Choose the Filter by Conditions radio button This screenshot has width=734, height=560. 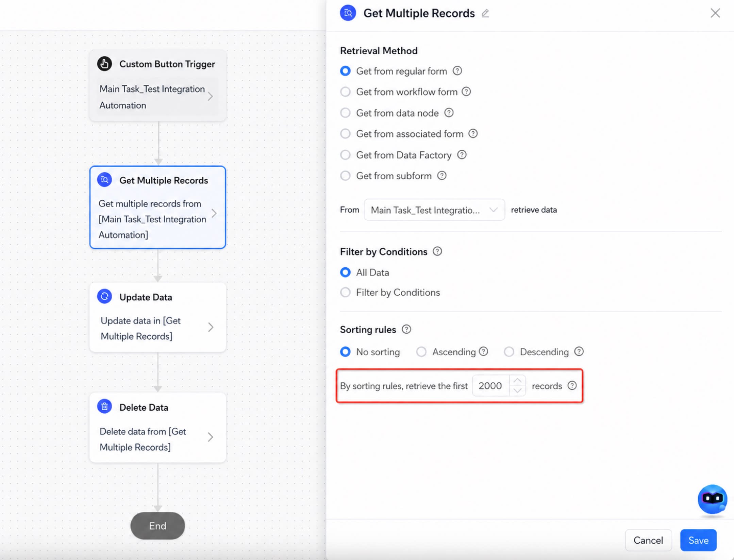345,293
